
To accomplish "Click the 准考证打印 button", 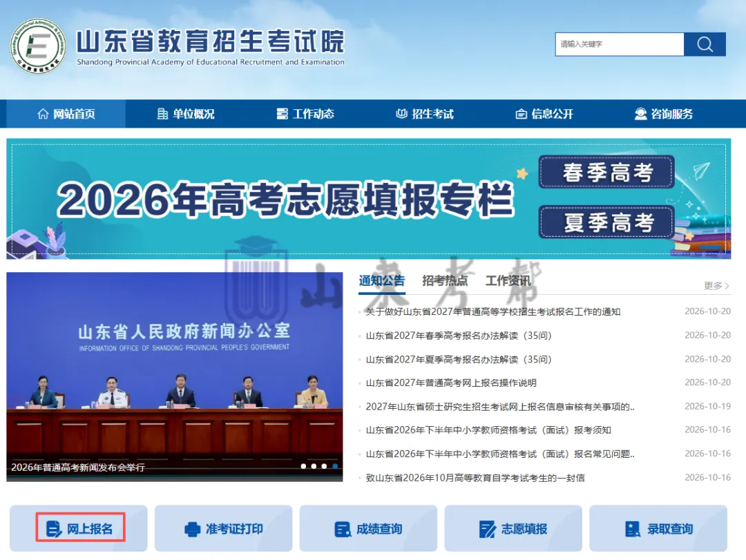I will [x=224, y=528].
